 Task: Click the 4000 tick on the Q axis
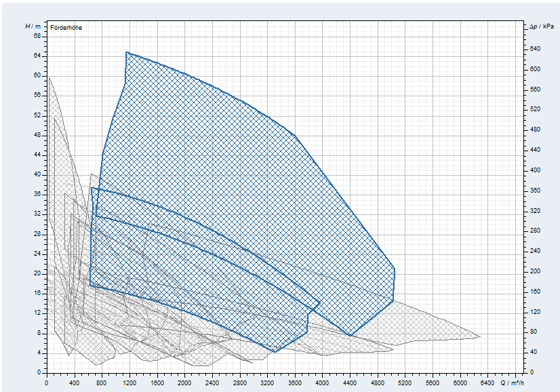(322, 383)
